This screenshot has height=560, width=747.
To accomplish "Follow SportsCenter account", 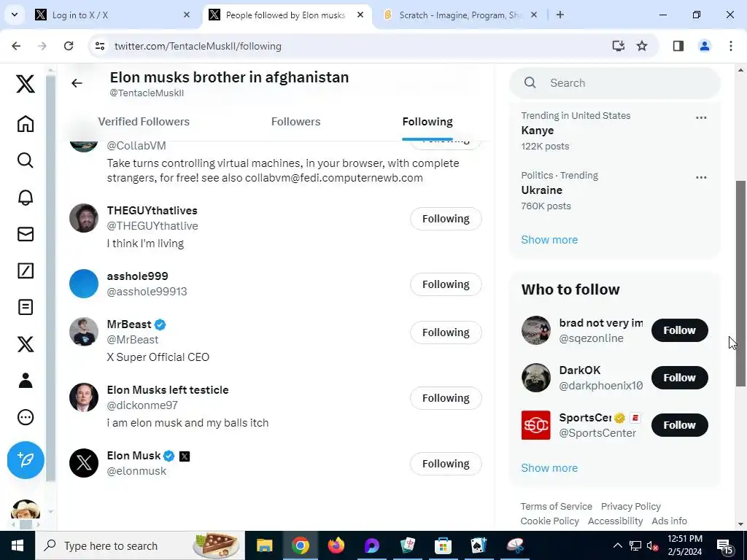I will pyautogui.click(x=679, y=425).
